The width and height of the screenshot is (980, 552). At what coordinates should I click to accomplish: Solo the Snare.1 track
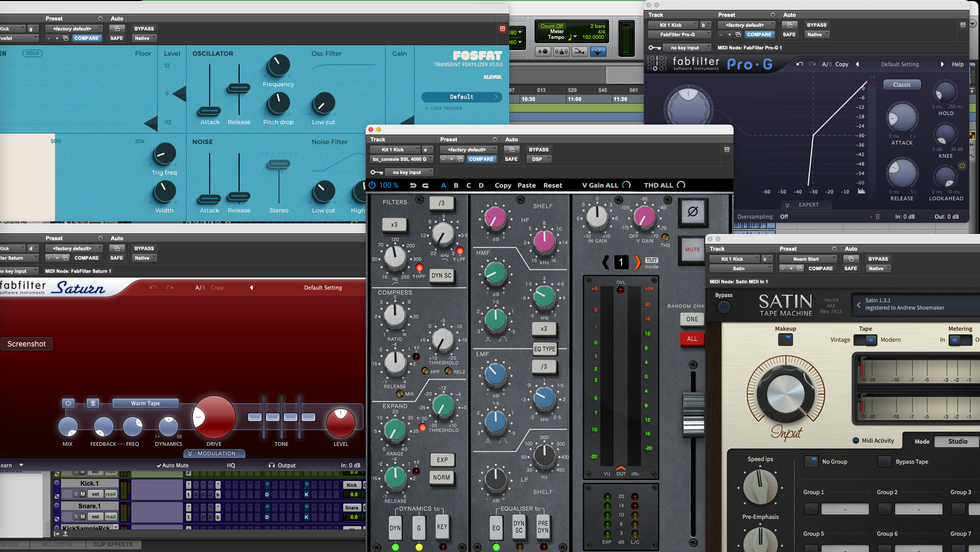click(76, 517)
